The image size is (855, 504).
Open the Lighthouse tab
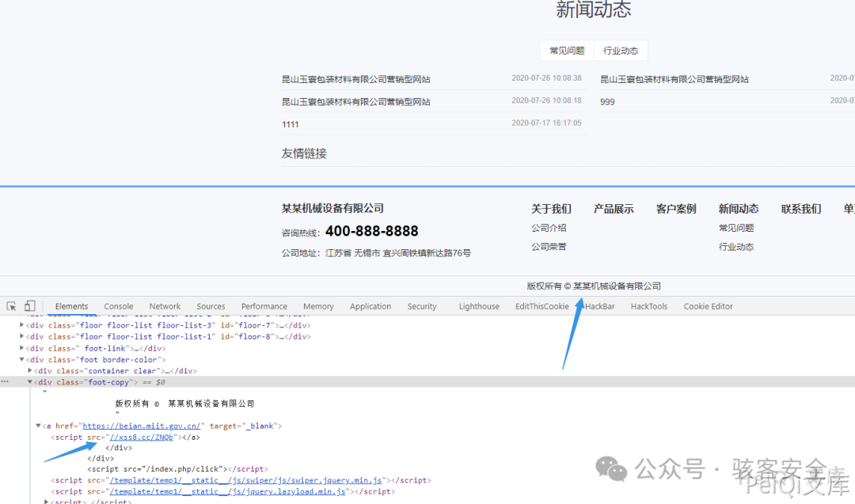479,307
